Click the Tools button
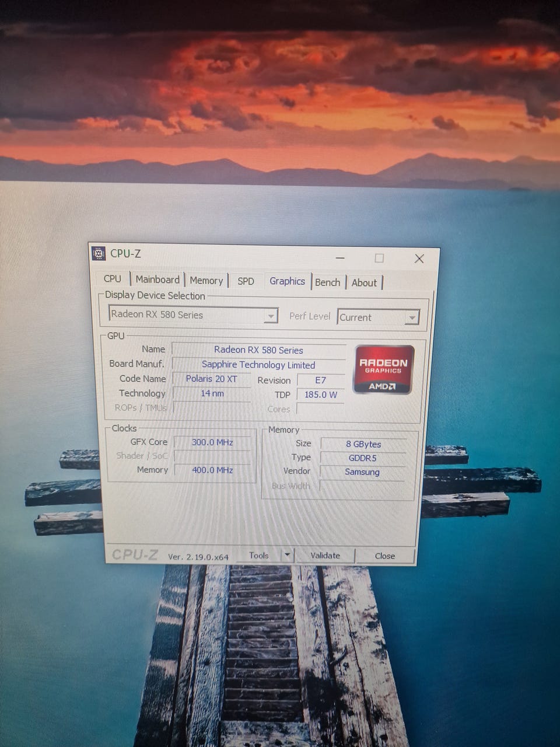Viewport: 560px width, 747px height. 259,555
